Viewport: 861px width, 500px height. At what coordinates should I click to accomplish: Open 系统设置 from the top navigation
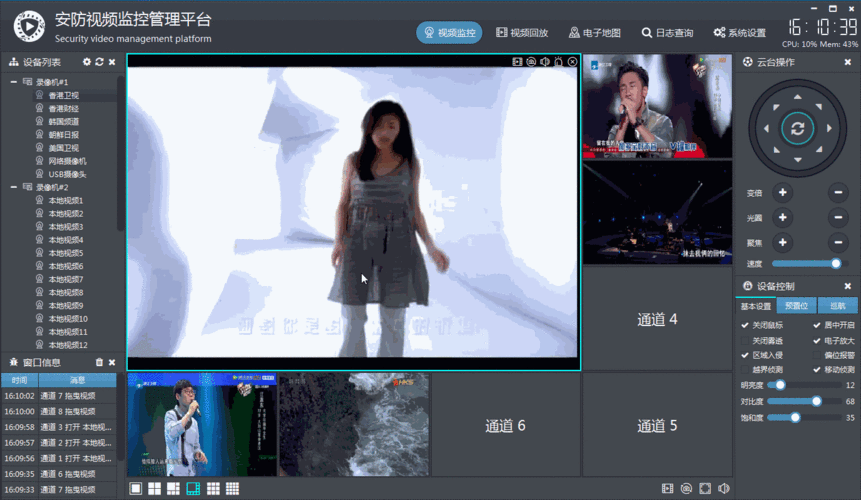tap(739, 33)
